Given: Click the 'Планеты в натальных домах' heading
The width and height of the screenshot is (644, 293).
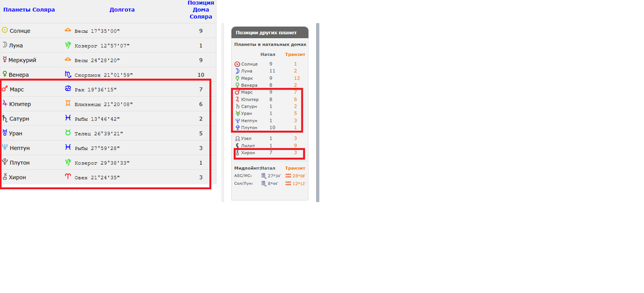Looking at the screenshot, I should 270,44.
